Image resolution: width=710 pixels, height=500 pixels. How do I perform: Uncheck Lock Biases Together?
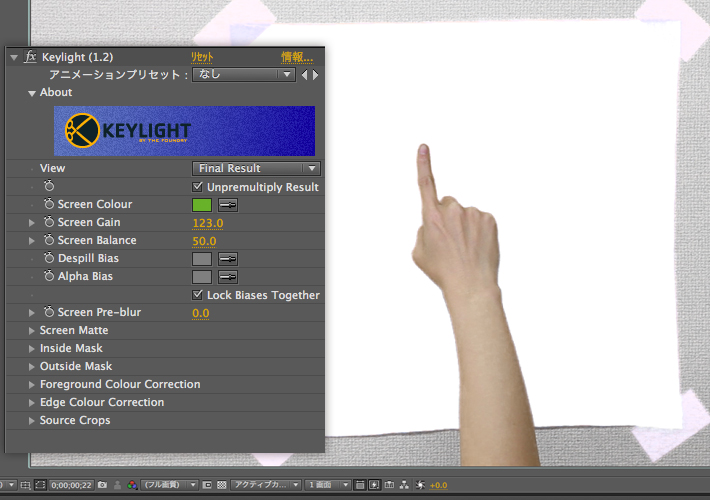pos(198,295)
